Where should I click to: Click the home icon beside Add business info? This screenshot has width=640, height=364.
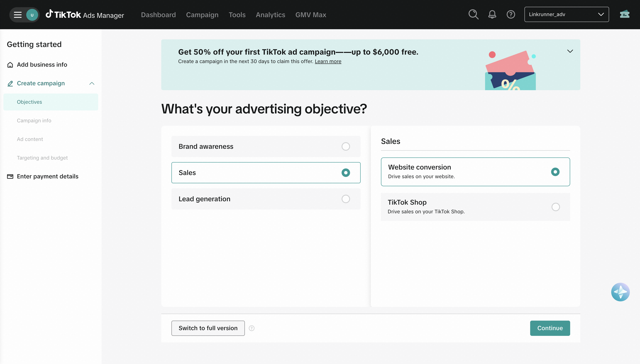tap(10, 65)
